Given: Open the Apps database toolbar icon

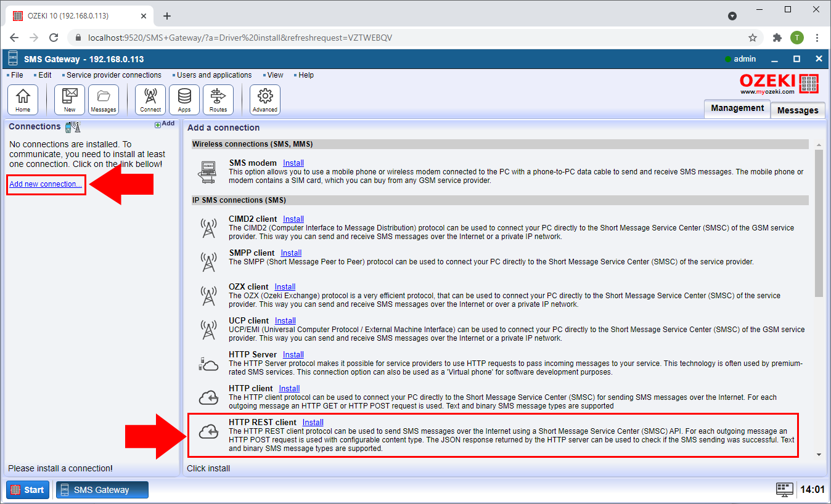Looking at the screenshot, I should [x=184, y=100].
